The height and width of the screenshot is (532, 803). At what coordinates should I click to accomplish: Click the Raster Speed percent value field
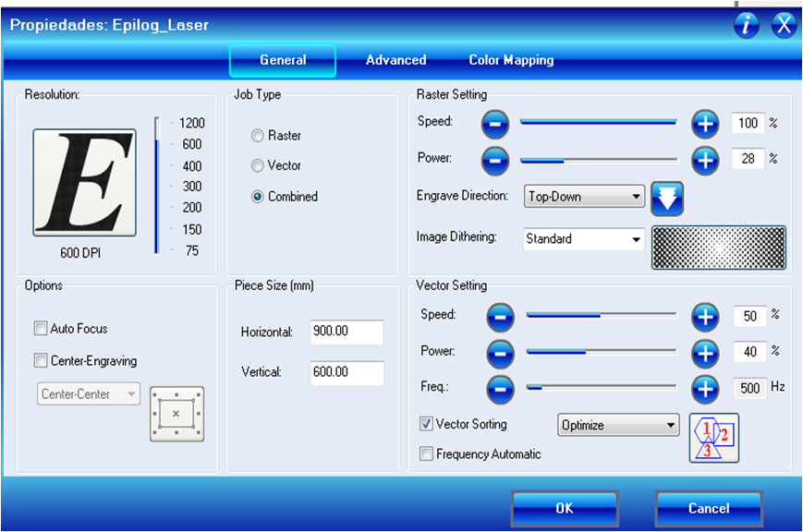[x=748, y=123]
